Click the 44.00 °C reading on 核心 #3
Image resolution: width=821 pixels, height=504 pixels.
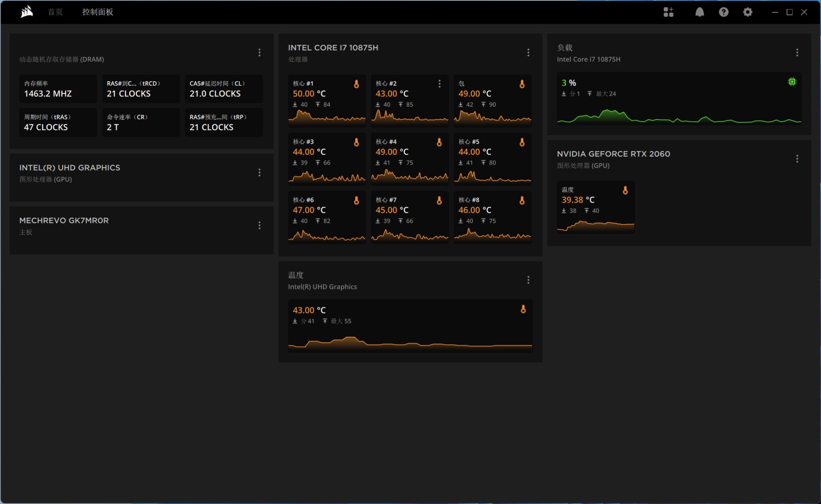[309, 152]
